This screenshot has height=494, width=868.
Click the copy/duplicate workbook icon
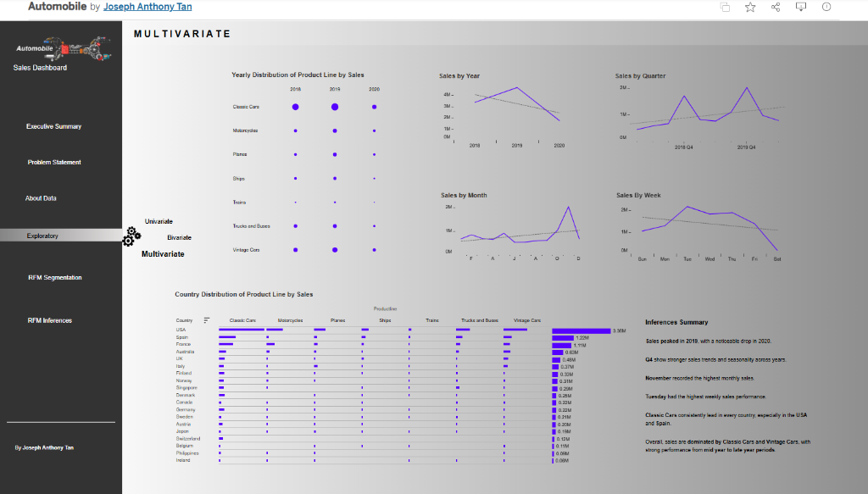(725, 7)
